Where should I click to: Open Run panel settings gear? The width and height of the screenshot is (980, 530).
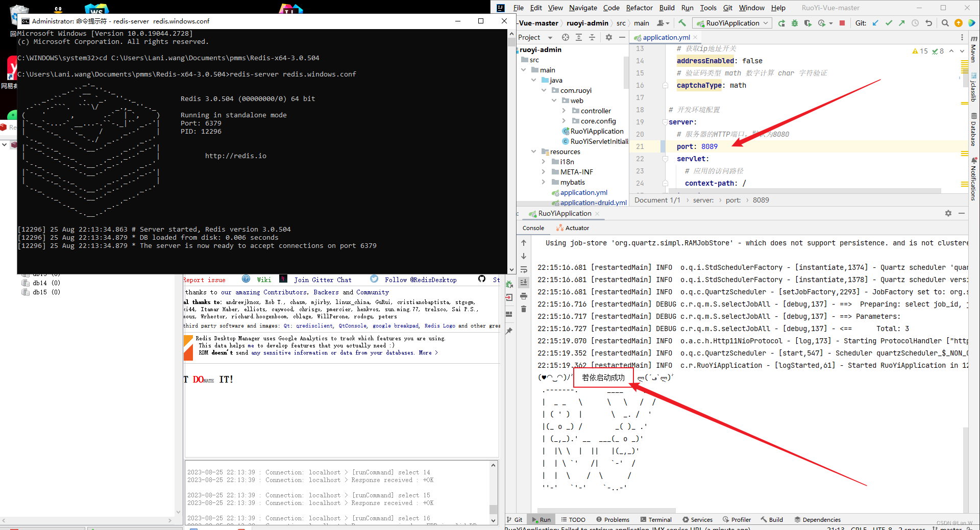[x=948, y=213]
